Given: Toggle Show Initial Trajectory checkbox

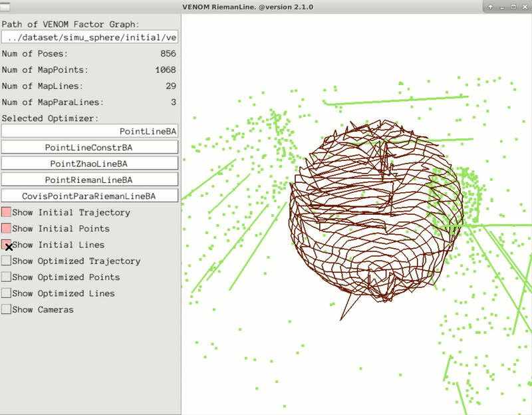Looking at the screenshot, I should (7, 213).
